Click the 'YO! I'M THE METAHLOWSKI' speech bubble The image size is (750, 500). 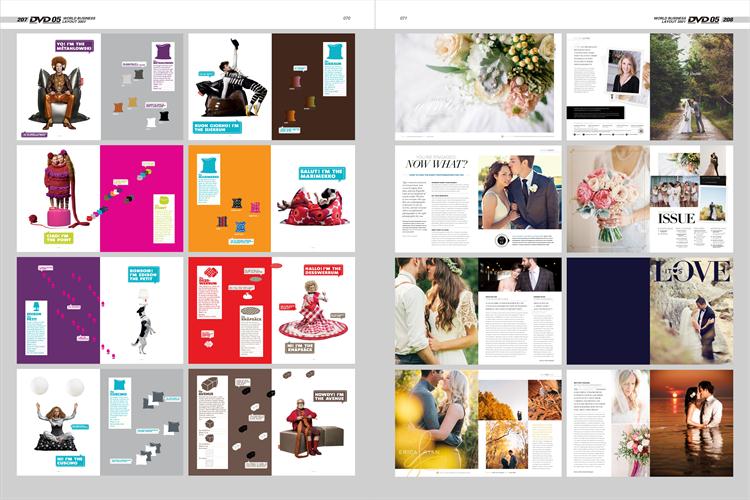[75, 46]
